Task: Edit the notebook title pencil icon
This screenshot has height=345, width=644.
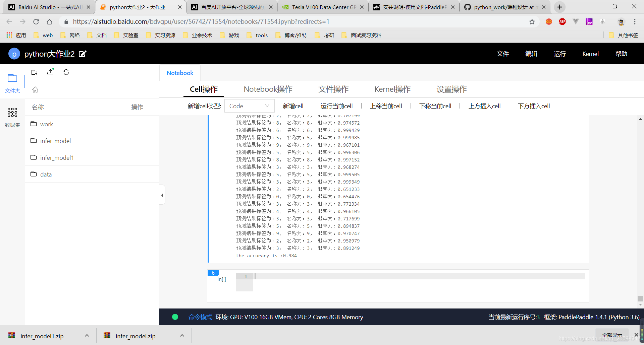Action: tap(83, 54)
